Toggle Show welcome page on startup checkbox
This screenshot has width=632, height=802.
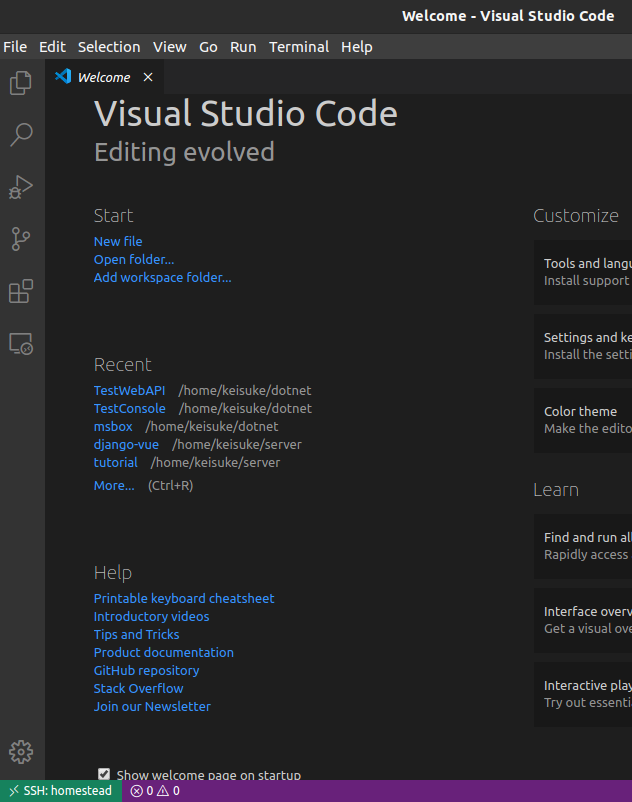[104, 774]
